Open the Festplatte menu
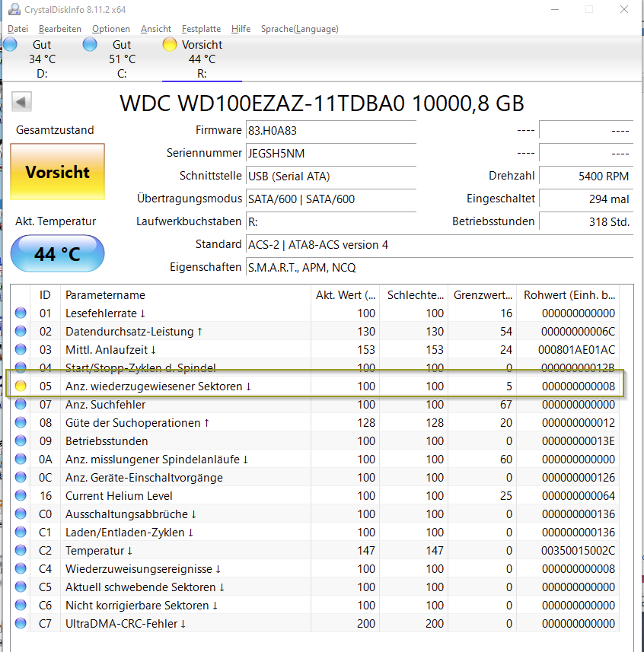 pyautogui.click(x=202, y=29)
